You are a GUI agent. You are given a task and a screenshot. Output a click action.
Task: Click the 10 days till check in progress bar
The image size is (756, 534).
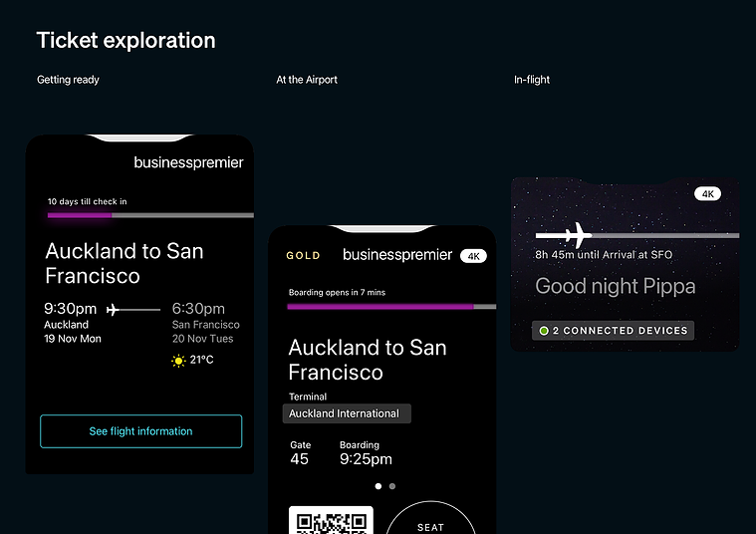click(x=150, y=215)
